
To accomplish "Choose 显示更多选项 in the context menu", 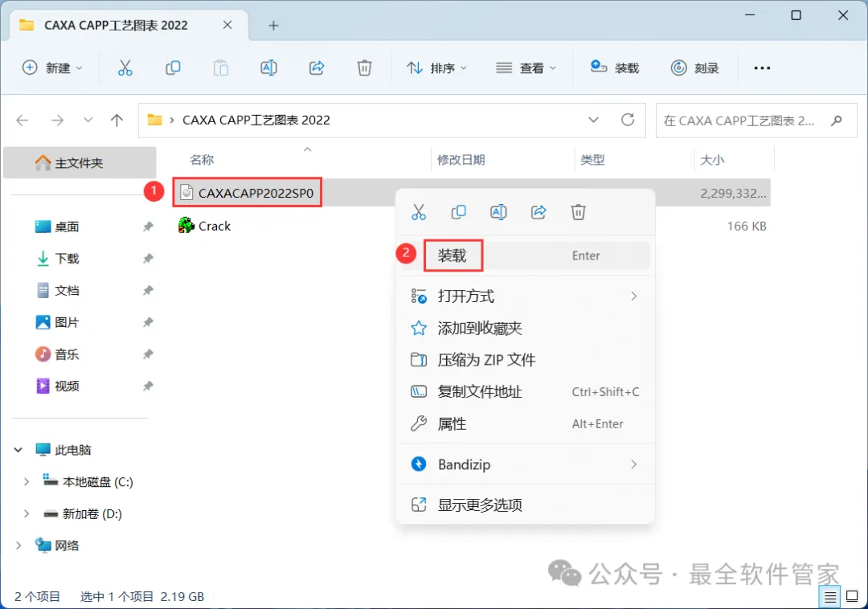I will (x=524, y=505).
